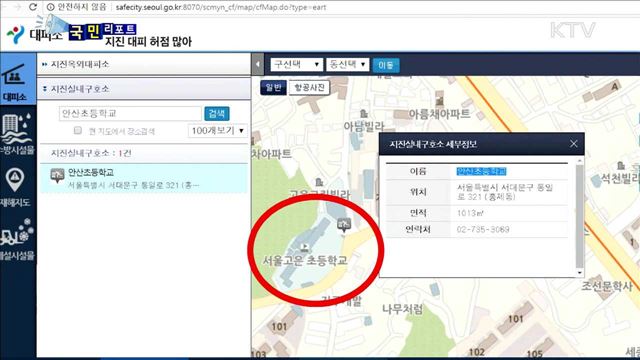The height and width of the screenshot is (360, 640).
Task: Switch to the 일반 map view
Action: (273, 87)
